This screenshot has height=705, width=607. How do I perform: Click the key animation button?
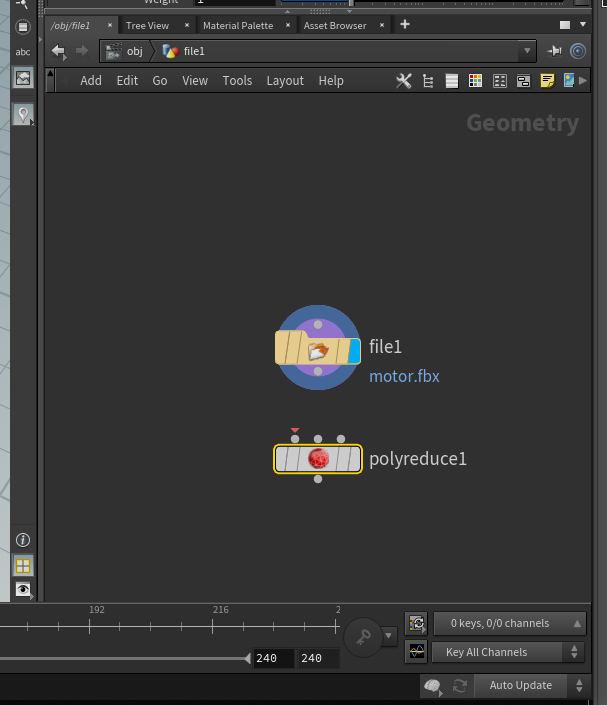point(361,635)
